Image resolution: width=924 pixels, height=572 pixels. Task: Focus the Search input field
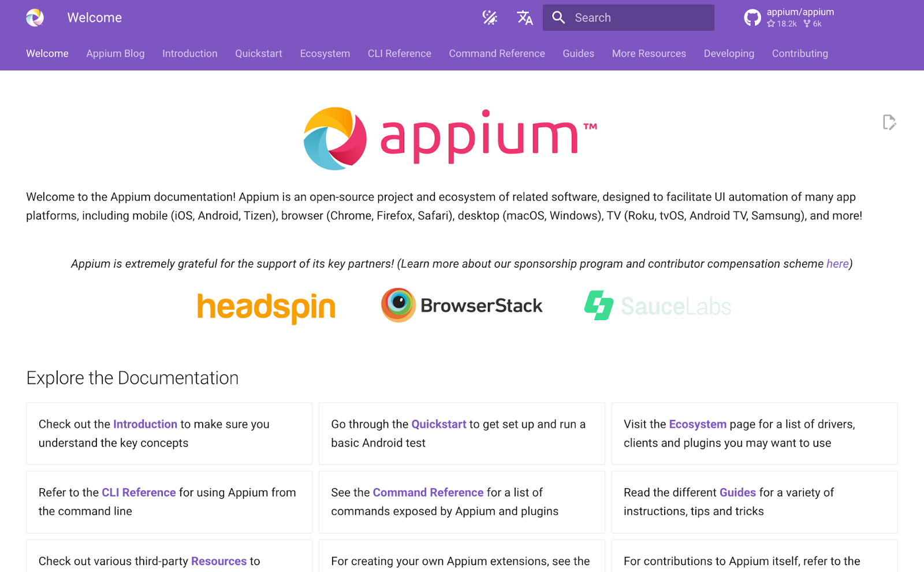point(628,17)
